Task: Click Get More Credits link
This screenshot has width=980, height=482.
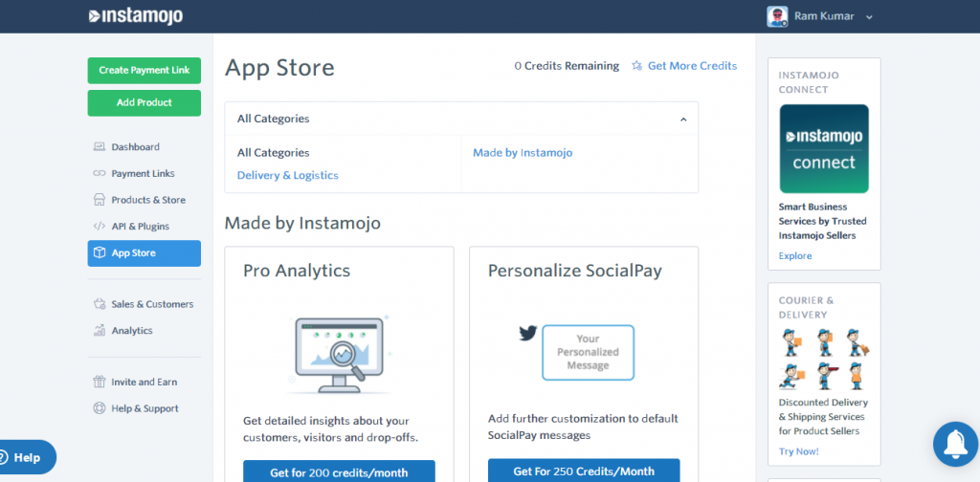Action: (x=692, y=66)
